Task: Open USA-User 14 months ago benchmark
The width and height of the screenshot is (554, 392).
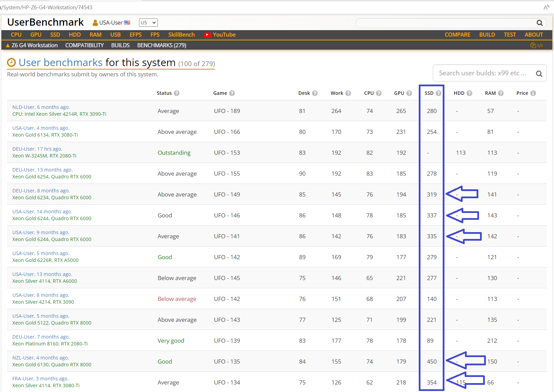Action: (42, 212)
